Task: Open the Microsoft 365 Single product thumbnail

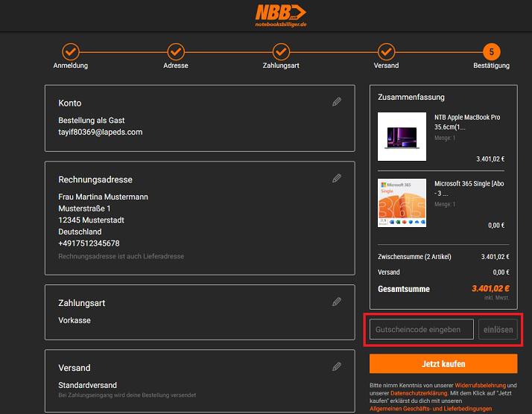Action: coord(402,203)
